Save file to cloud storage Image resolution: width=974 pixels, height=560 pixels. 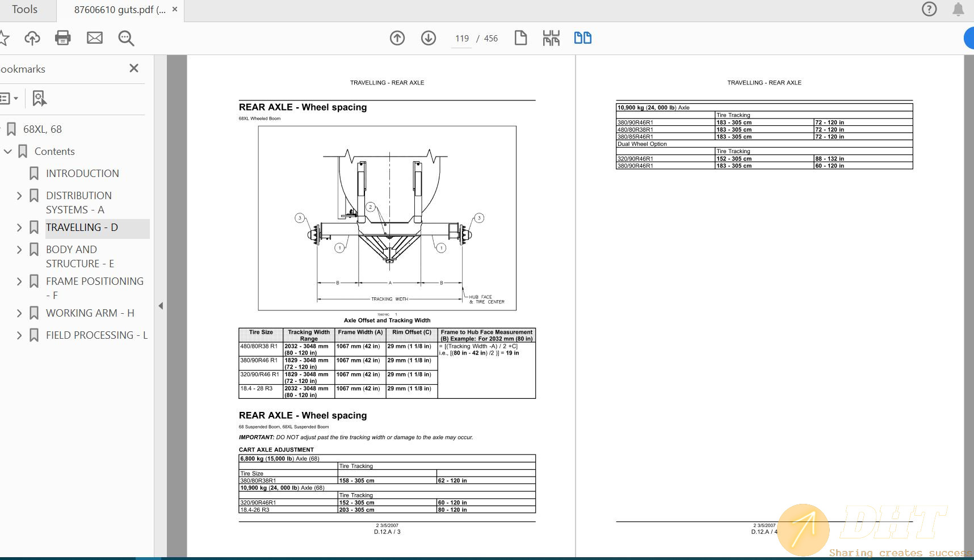[32, 37]
